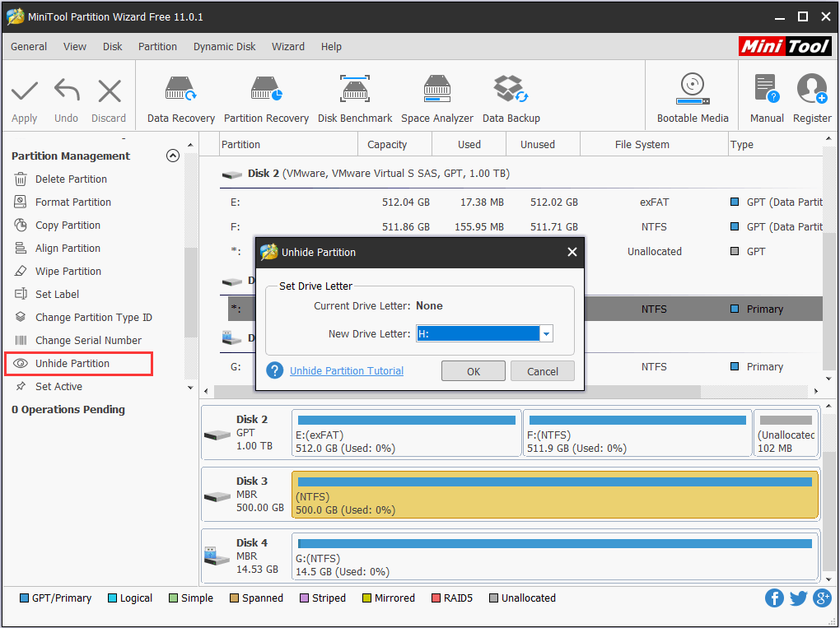840x628 pixels.
Task: Click Format Partition icon
Action: [21, 202]
